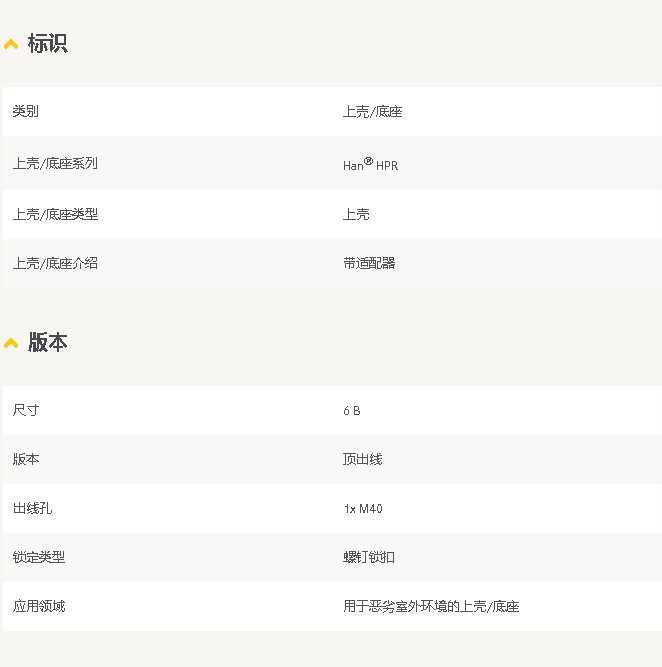Click the 应用领域 label
The image size is (662, 667).
(x=39, y=606)
